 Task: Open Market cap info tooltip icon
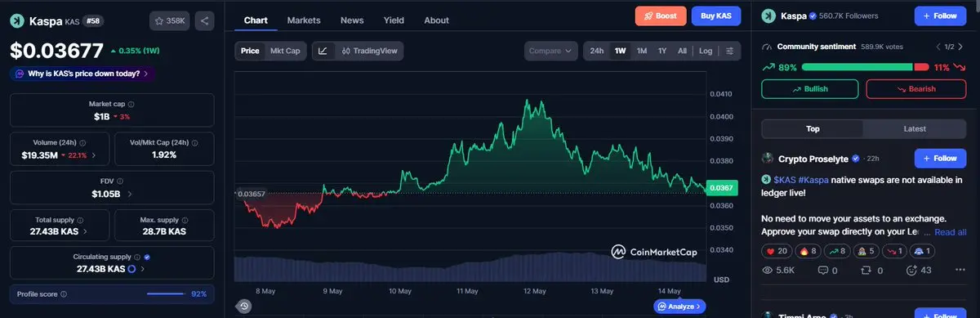131,104
